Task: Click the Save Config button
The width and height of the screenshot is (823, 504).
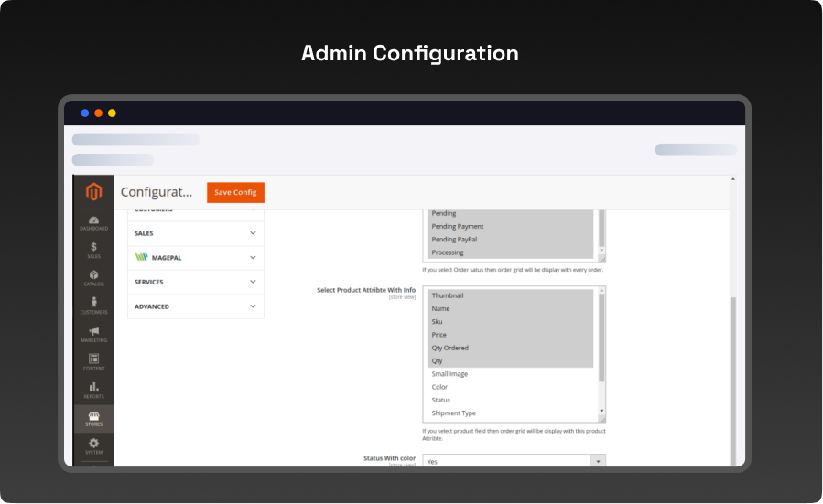Action: (235, 192)
